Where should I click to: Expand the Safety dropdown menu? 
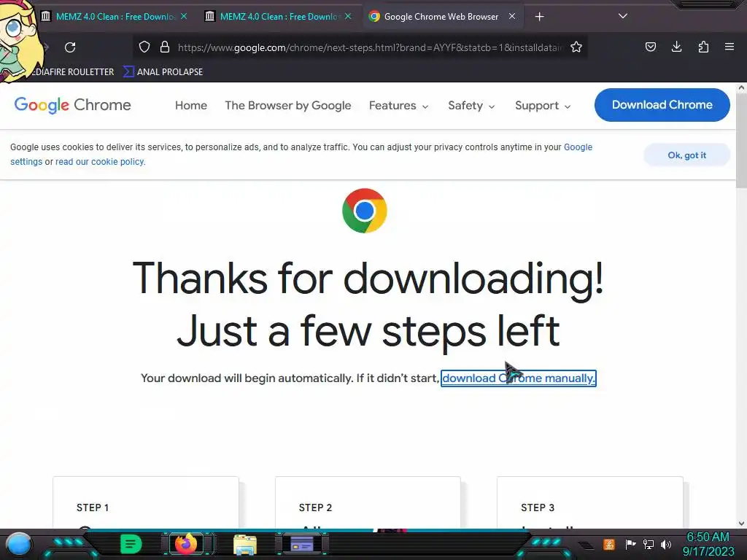[x=471, y=105]
